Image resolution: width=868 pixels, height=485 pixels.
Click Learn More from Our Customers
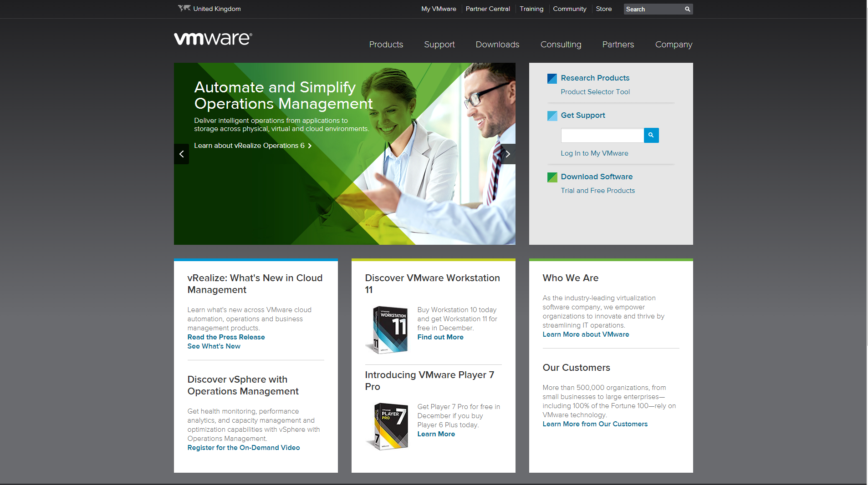tap(595, 424)
